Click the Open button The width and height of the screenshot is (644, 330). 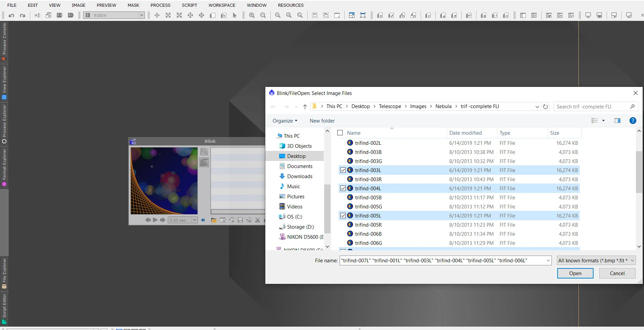click(575, 273)
